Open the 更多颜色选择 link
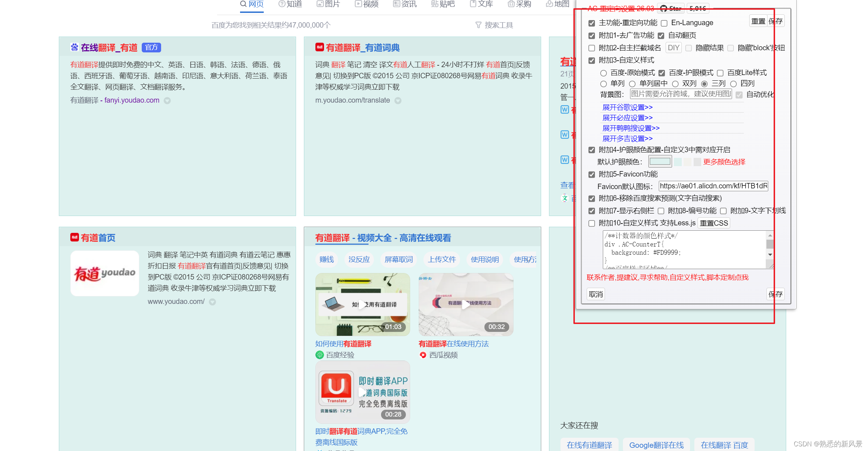This screenshot has width=868, height=451. tap(724, 162)
